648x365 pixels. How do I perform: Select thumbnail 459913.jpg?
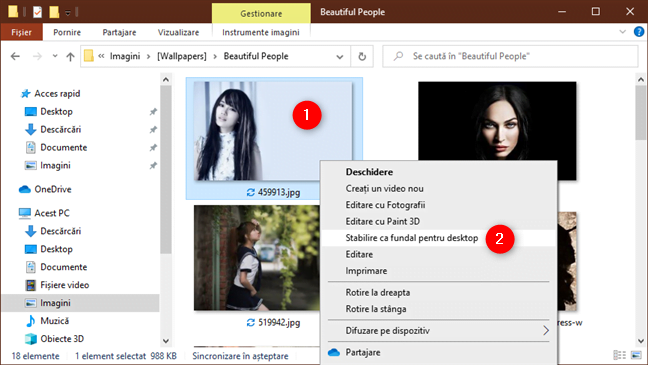tap(273, 131)
